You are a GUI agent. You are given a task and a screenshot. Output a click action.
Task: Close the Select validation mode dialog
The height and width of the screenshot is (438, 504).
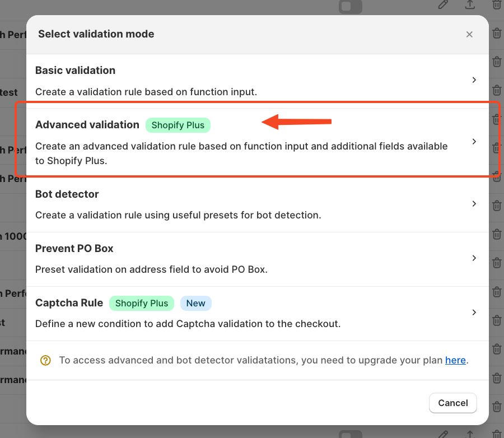(469, 35)
